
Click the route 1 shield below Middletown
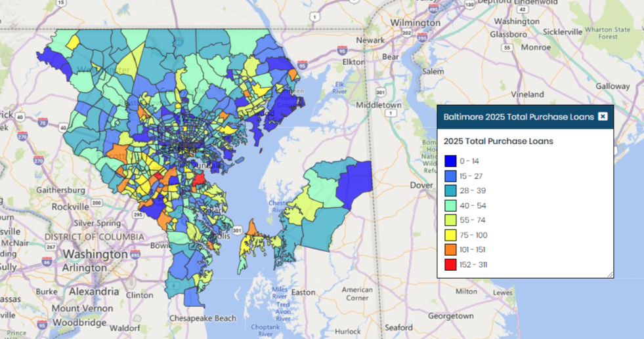[x=391, y=113]
